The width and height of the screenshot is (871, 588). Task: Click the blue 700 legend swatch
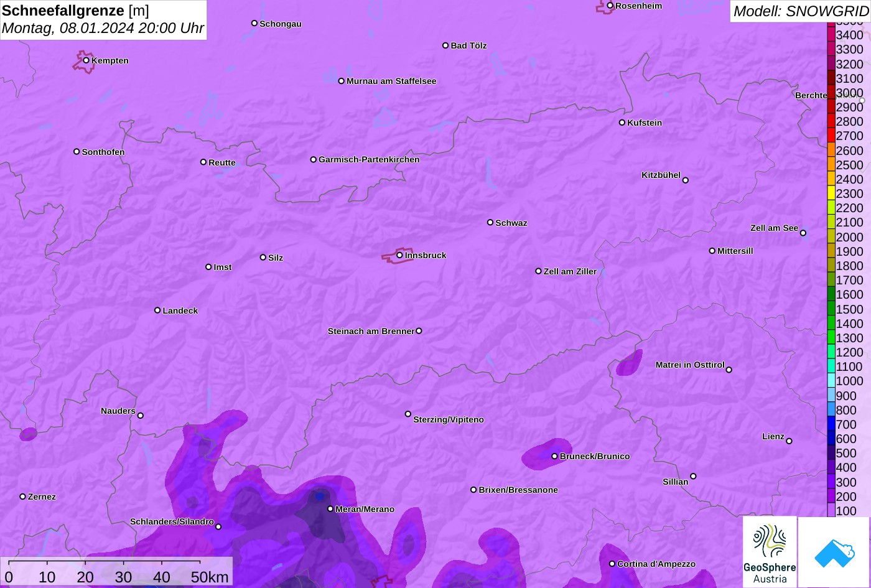(x=831, y=424)
